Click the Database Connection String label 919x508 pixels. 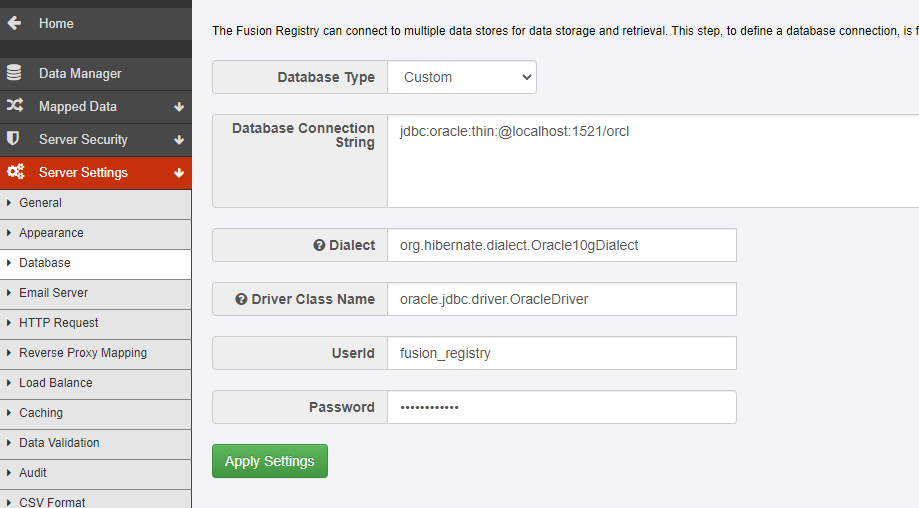click(x=303, y=135)
